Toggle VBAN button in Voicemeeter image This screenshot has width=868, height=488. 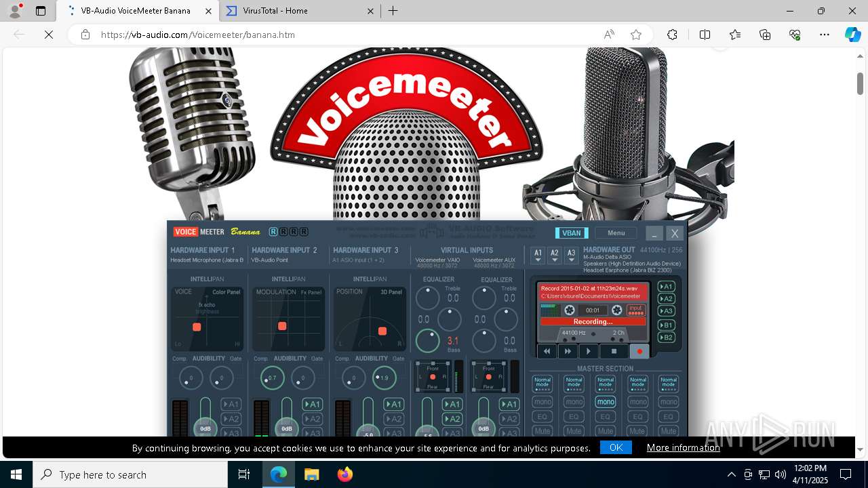572,233
